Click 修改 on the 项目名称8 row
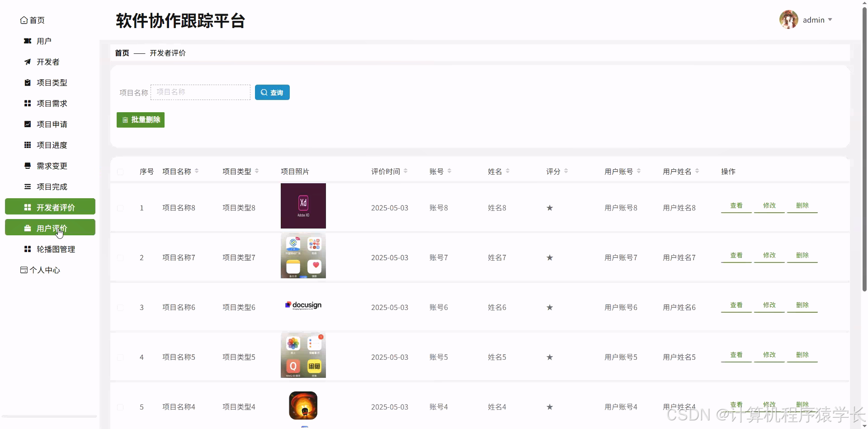 pos(769,205)
